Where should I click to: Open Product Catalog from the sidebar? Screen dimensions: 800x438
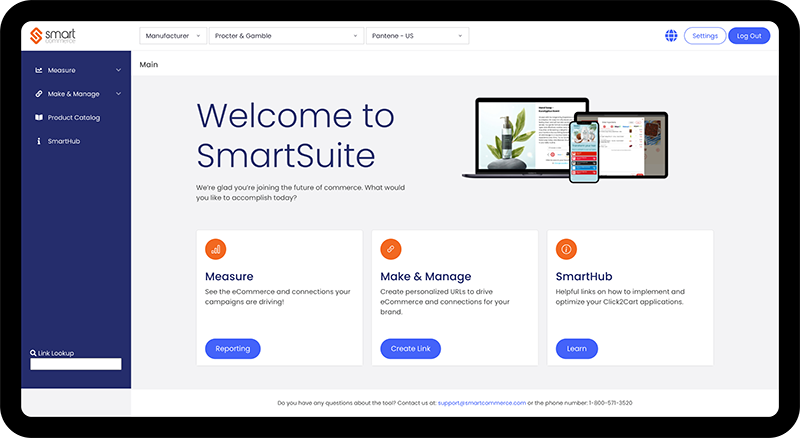(x=74, y=118)
